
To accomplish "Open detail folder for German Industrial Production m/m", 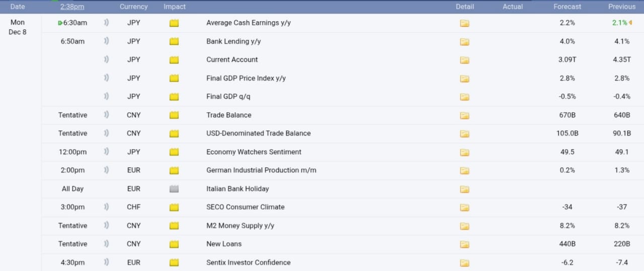I will 464,171.
